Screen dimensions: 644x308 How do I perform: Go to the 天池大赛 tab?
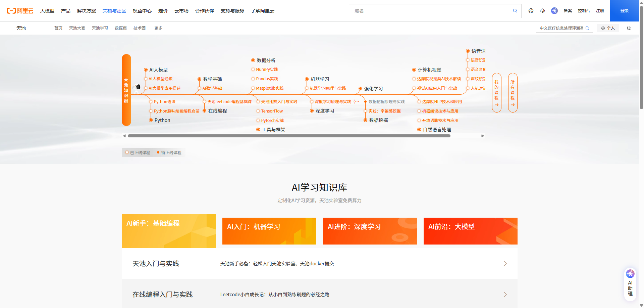(x=77, y=28)
